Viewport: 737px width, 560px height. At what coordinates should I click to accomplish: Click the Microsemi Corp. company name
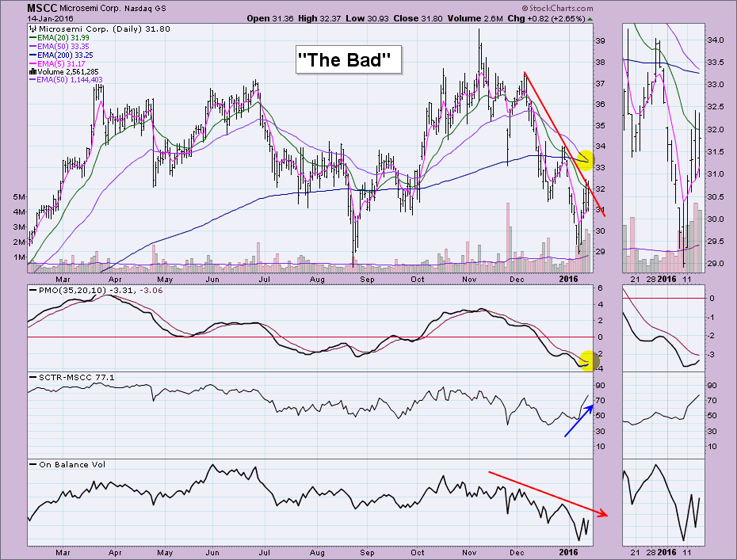pos(90,9)
